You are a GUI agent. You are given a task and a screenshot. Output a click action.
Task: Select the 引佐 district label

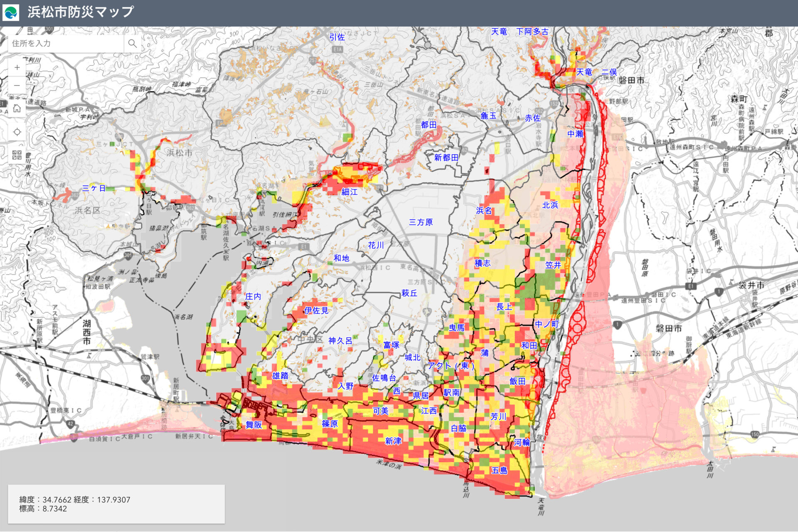tap(337, 37)
